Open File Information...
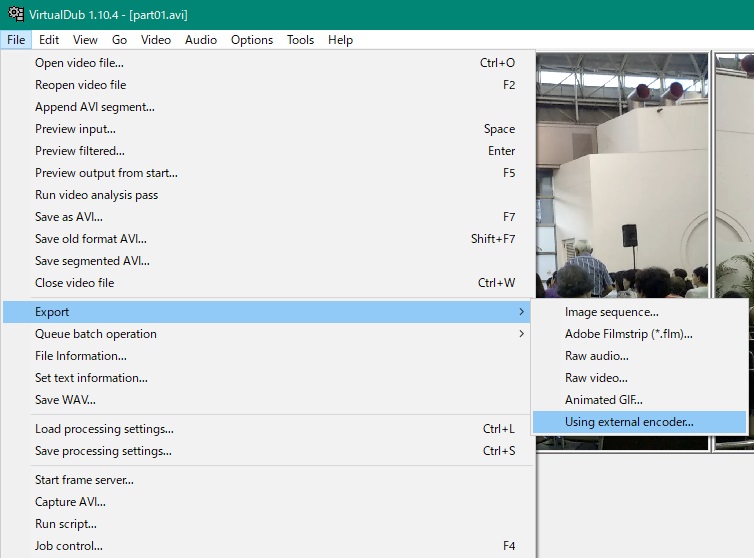 click(268, 356)
